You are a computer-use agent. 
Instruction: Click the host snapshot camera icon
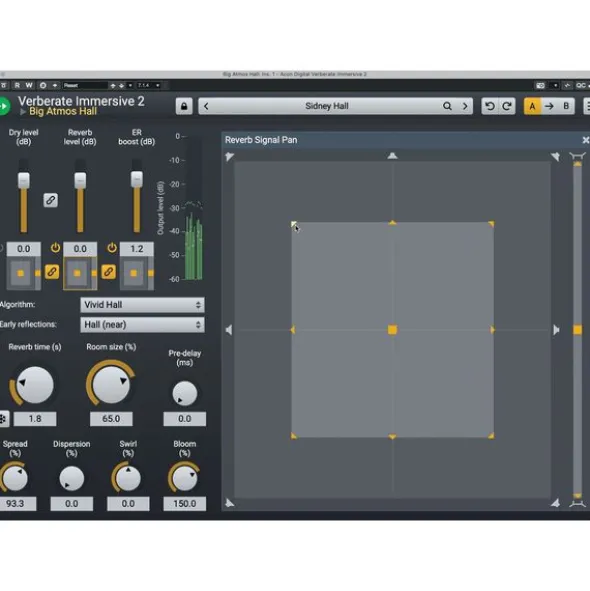540,86
